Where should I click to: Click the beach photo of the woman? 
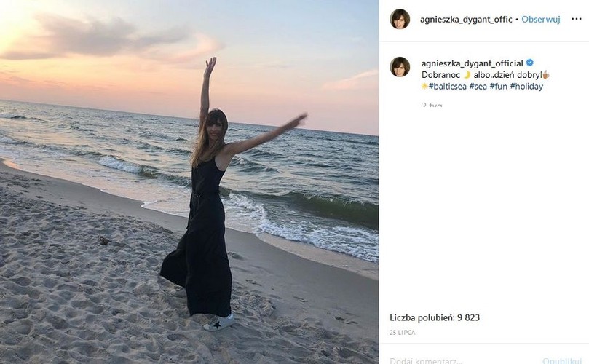[189, 182]
